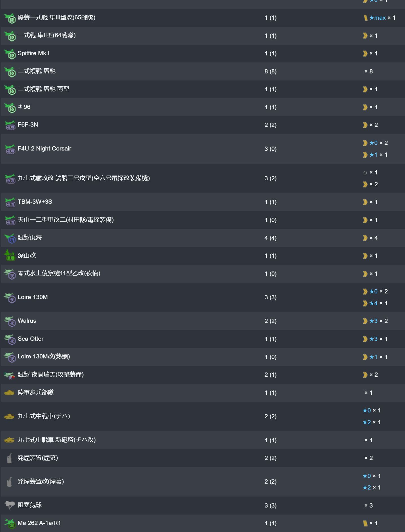
Task: Select the Sea Otter equipment entry
Action: tap(30, 339)
